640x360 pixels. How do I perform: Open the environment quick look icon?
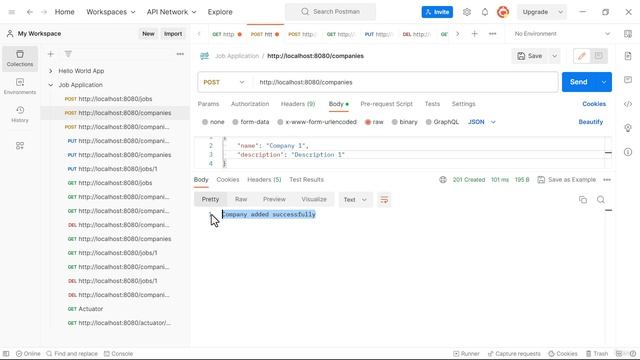(x=628, y=34)
